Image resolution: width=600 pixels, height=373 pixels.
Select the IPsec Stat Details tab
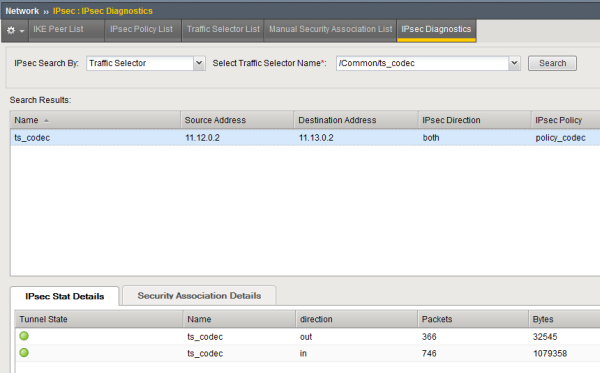pos(65,296)
